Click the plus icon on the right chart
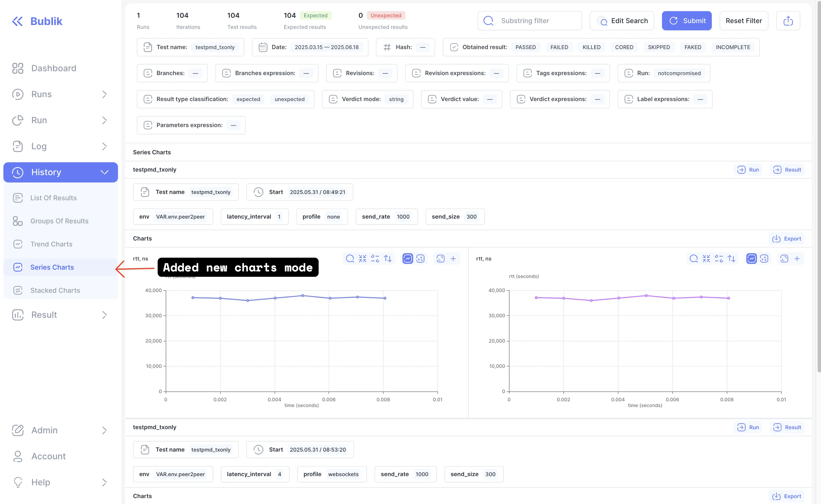The width and height of the screenshot is (821, 504). click(797, 258)
